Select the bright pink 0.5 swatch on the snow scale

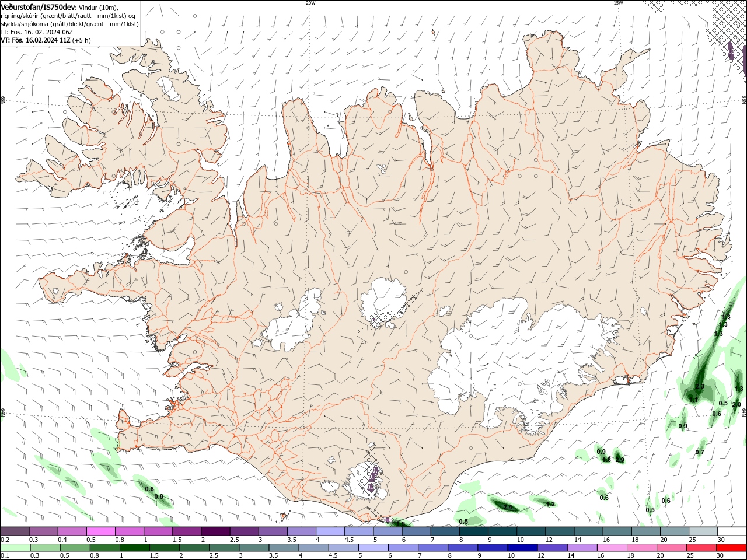click(x=101, y=531)
